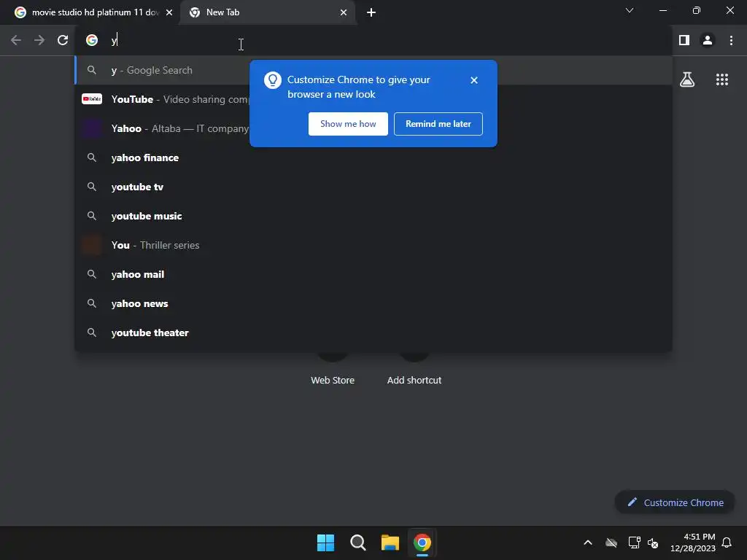Open the side panel toggle icon
The image size is (747, 560).
click(684, 41)
